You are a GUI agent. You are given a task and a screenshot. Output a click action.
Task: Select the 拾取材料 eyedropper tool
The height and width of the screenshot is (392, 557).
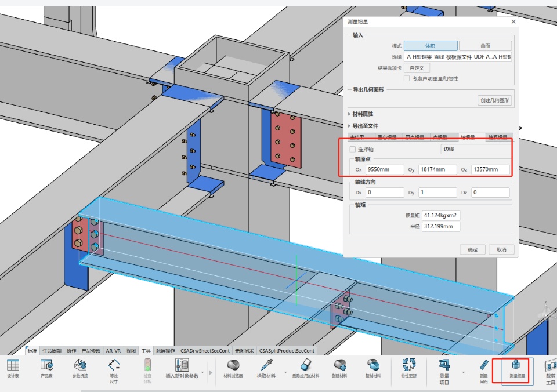(x=266, y=369)
